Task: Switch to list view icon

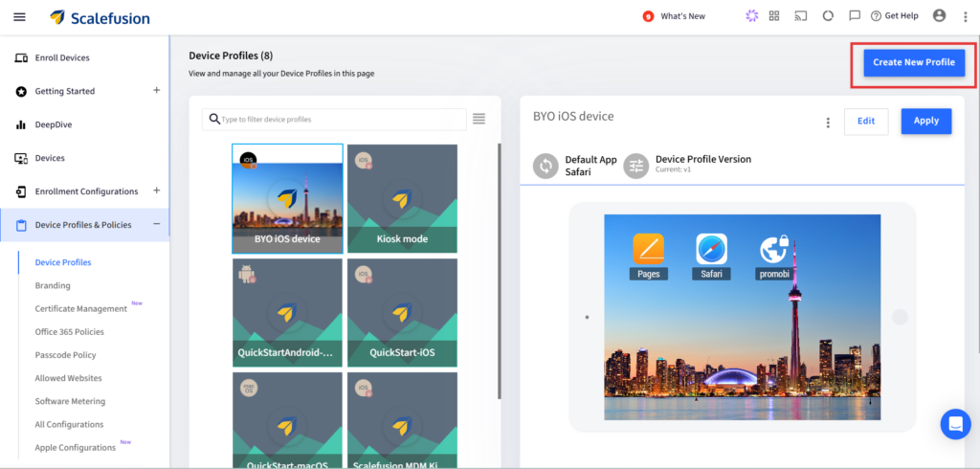Action: pos(479,119)
